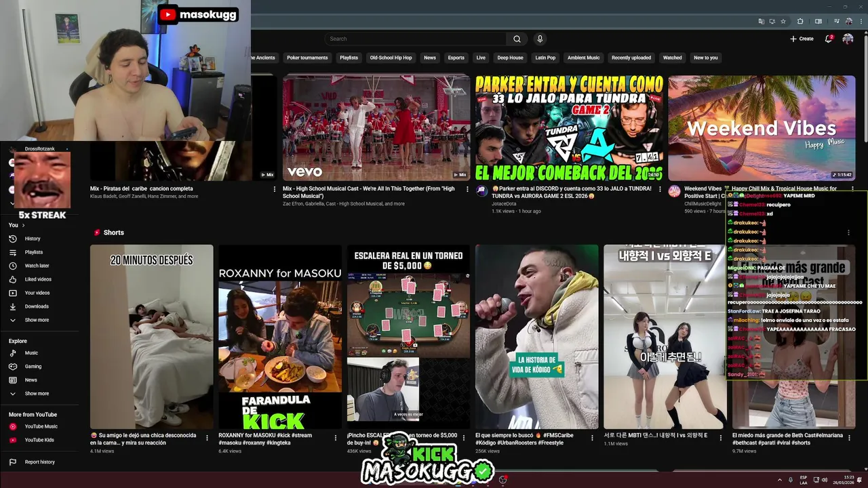Open Parker entra TUNDRA video thumbnail
The image size is (868, 488).
570,127
